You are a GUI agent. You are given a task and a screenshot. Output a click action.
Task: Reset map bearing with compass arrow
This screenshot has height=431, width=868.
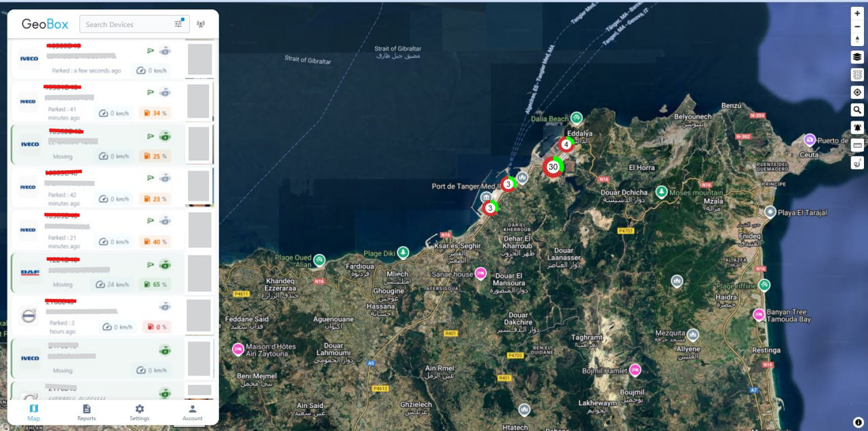pyautogui.click(x=857, y=39)
